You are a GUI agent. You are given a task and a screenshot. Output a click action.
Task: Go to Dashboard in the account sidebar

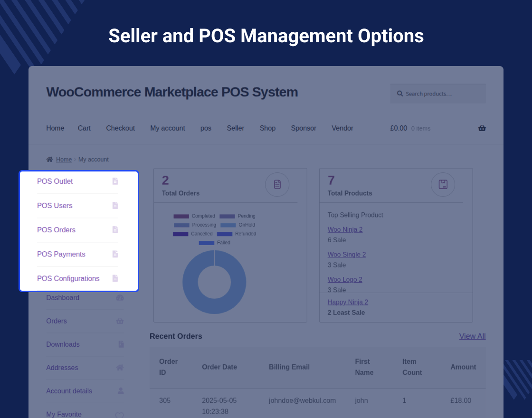click(63, 297)
